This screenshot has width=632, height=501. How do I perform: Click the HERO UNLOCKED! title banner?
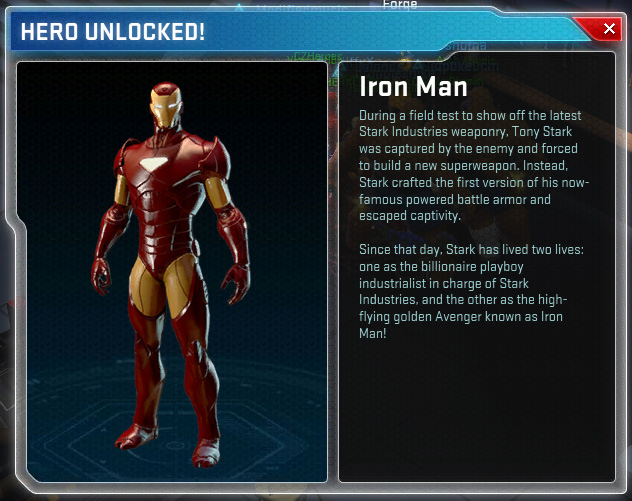[x=113, y=31]
